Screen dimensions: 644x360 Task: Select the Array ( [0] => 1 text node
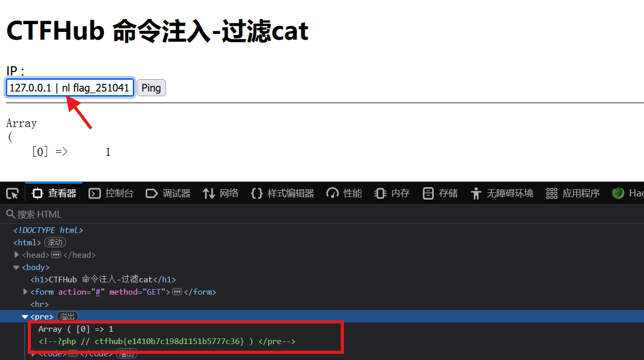(x=76, y=329)
